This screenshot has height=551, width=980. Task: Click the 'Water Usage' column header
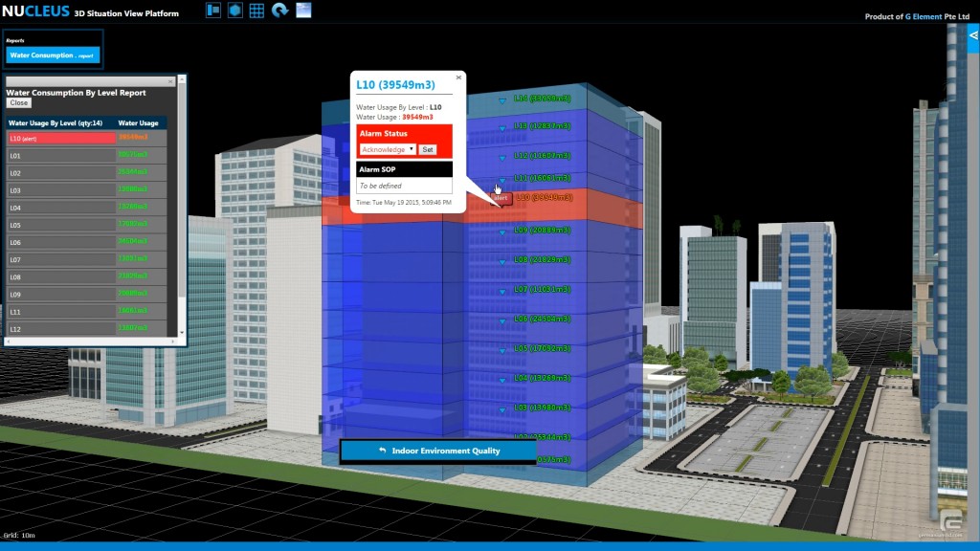pyautogui.click(x=142, y=123)
